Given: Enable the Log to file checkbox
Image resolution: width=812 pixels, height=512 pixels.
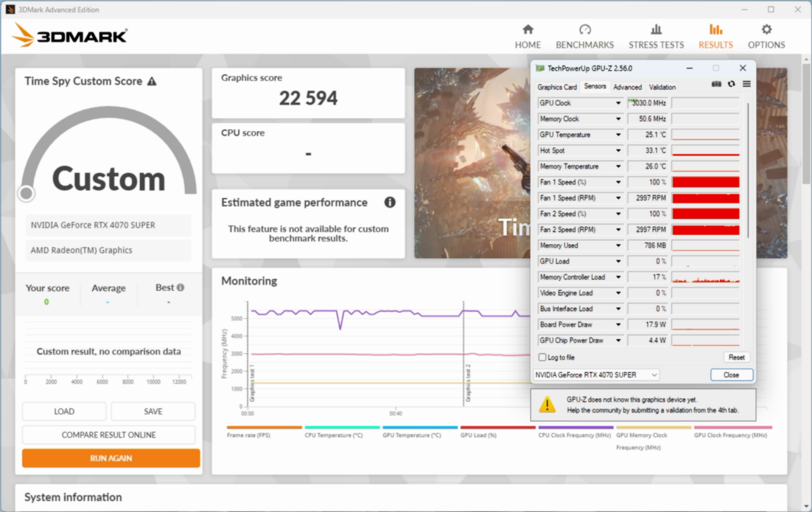Looking at the screenshot, I should [x=543, y=357].
